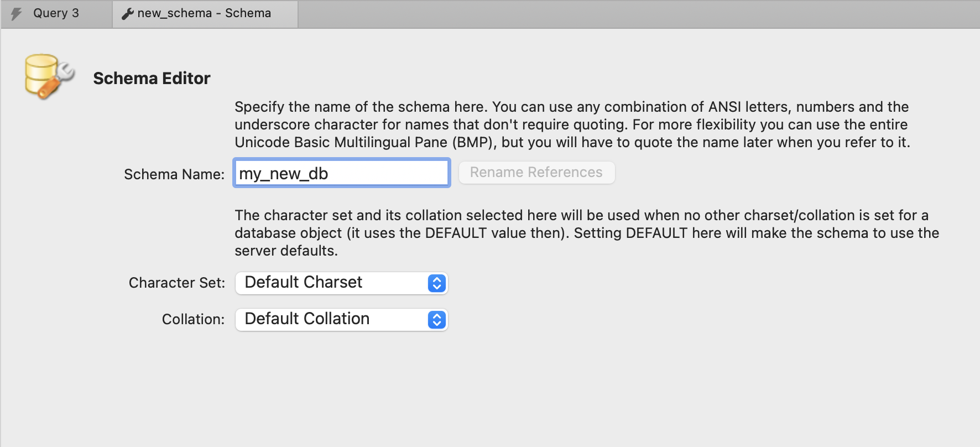Click the wrench icon on new_schema tab
This screenshot has height=447, width=980.
click(128, 13)
